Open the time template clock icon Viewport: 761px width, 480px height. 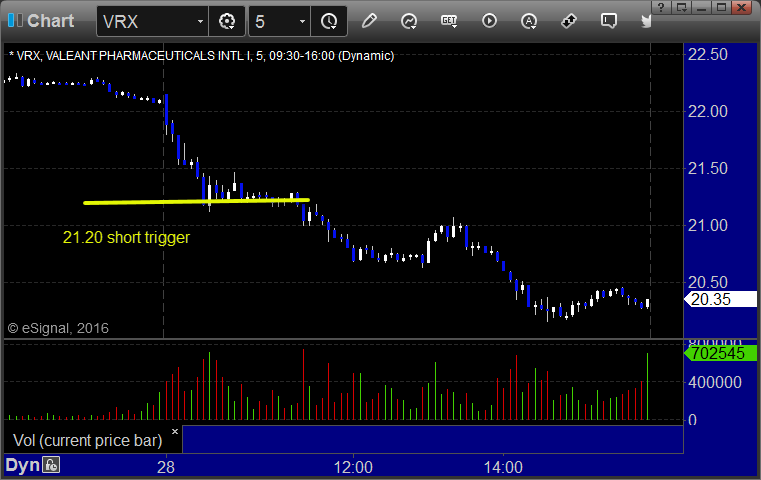point(329,21)
